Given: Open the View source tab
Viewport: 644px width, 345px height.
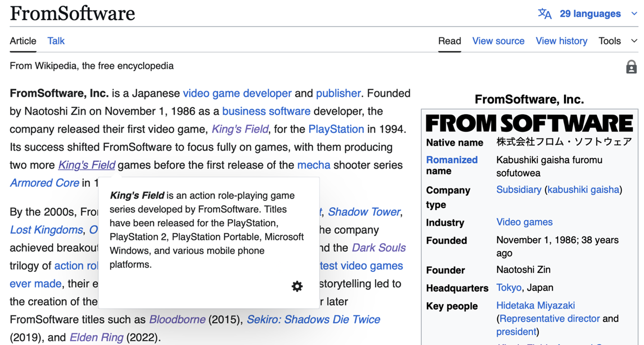Looking at the screenshot, I should coord(498,41).
